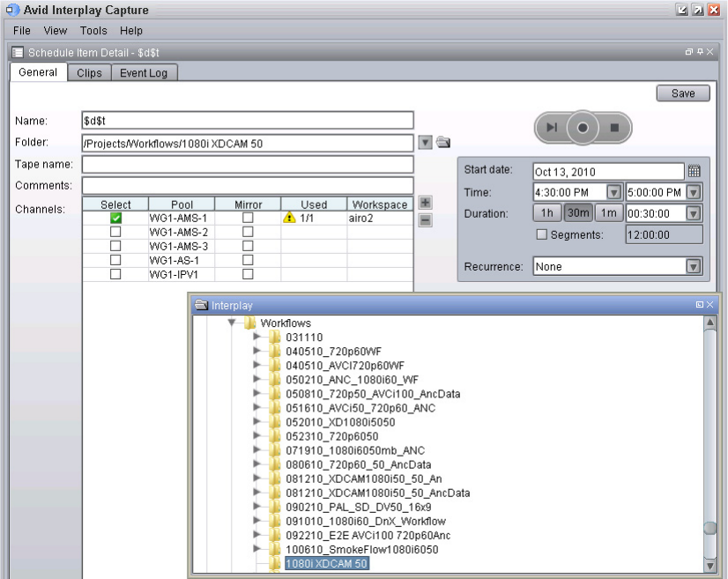This screenshot has height=579, width=728.
Task: Click the Name input field
Action: 248,120
